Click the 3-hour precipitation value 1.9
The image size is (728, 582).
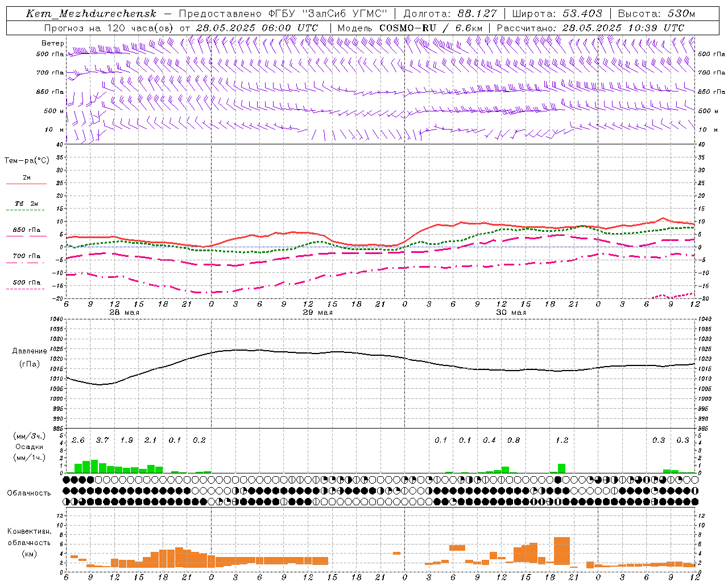(x=126, y=440)
